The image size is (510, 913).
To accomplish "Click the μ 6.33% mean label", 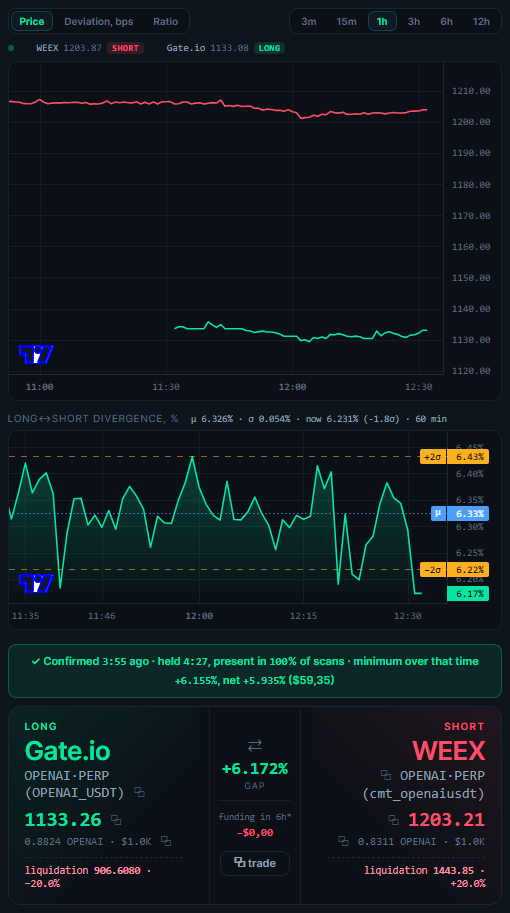I will [x=460, y=514].
